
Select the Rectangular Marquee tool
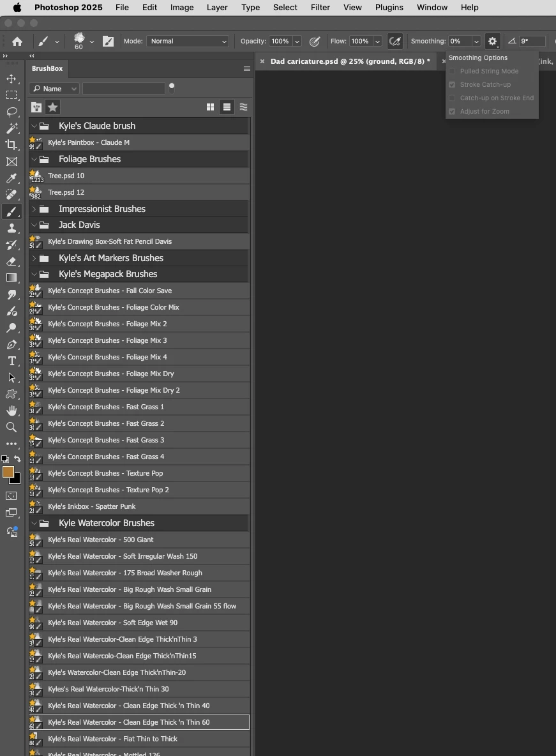11,95
